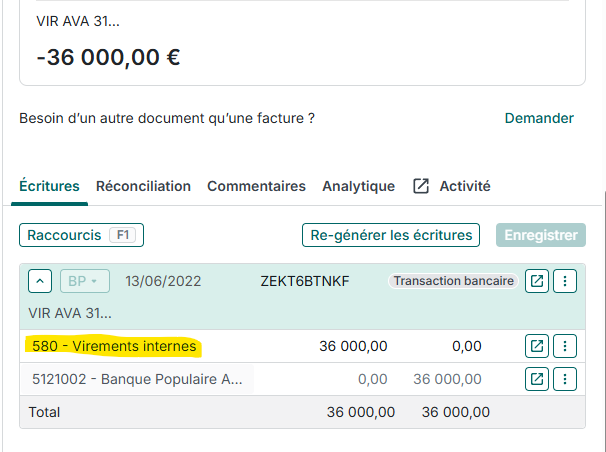Image resolution: width=606 pixels, height=452 pixels.
Task: Open external link for 580 Virements internes line
Action: pyautogui.click(x=537, y=346)
